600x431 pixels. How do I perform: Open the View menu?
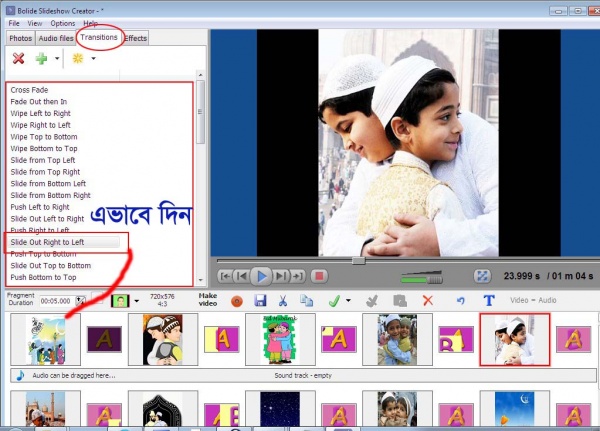[x=35, y=23]
